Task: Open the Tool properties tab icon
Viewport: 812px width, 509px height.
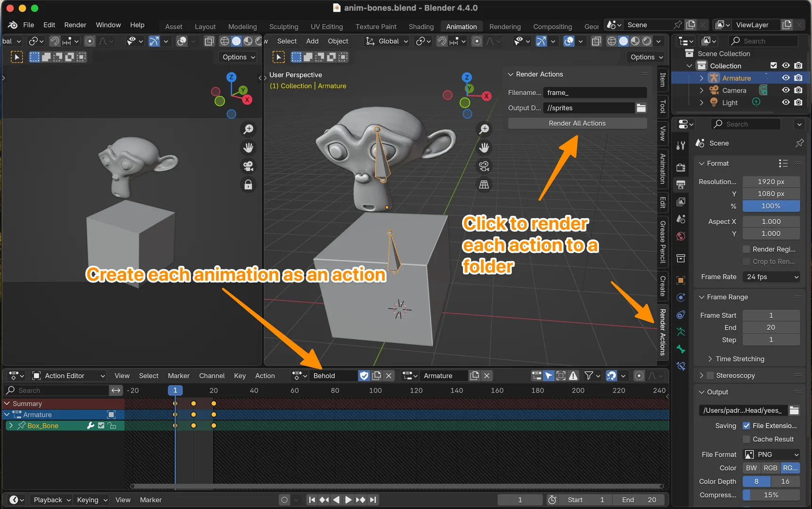Action: click(680, 146)
